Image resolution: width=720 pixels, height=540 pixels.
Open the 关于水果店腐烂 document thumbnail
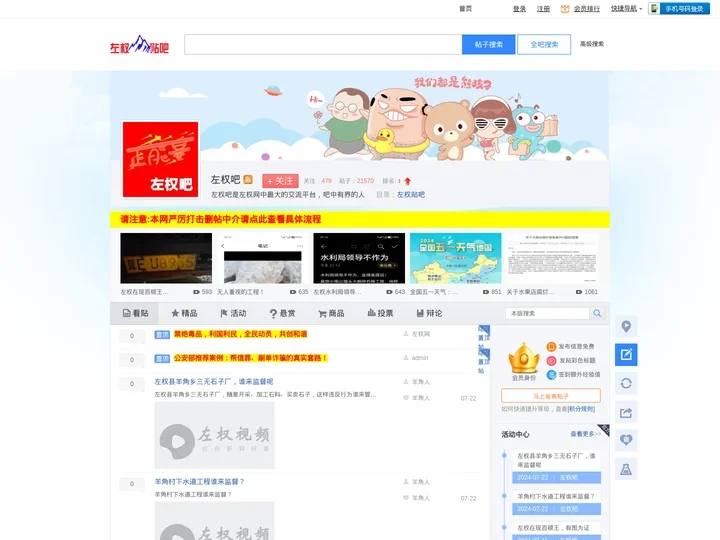pyautogui.click(x=552, y=258)
